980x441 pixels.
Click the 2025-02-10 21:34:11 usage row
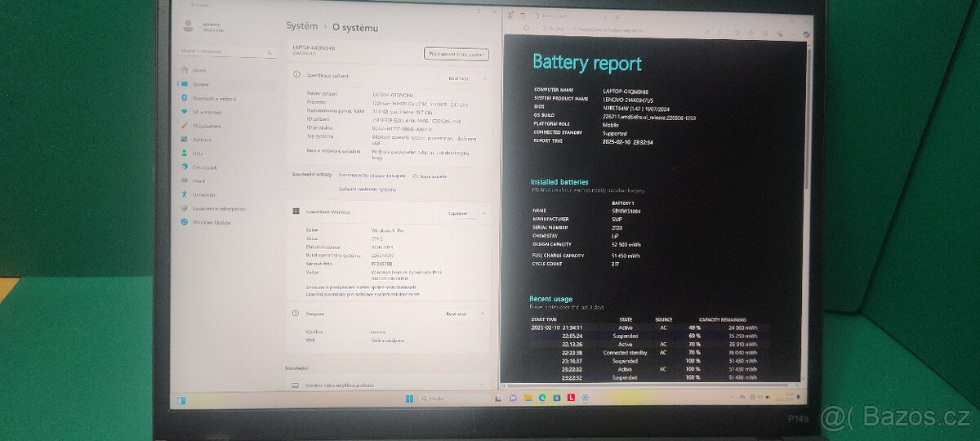(x=649, y=327)
